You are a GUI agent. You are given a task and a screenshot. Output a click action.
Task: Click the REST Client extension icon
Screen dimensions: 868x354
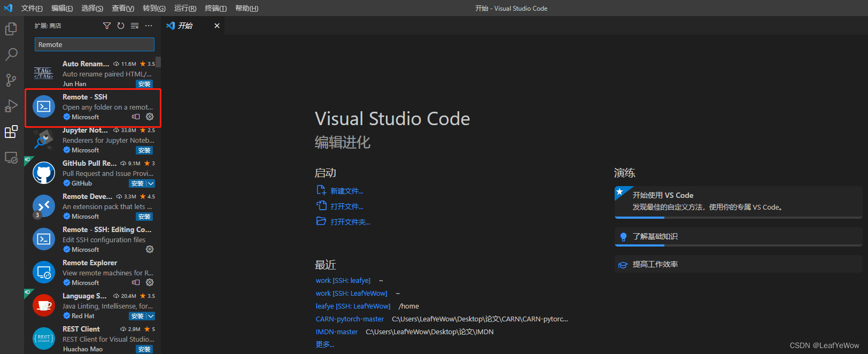(x=44, y=338)
